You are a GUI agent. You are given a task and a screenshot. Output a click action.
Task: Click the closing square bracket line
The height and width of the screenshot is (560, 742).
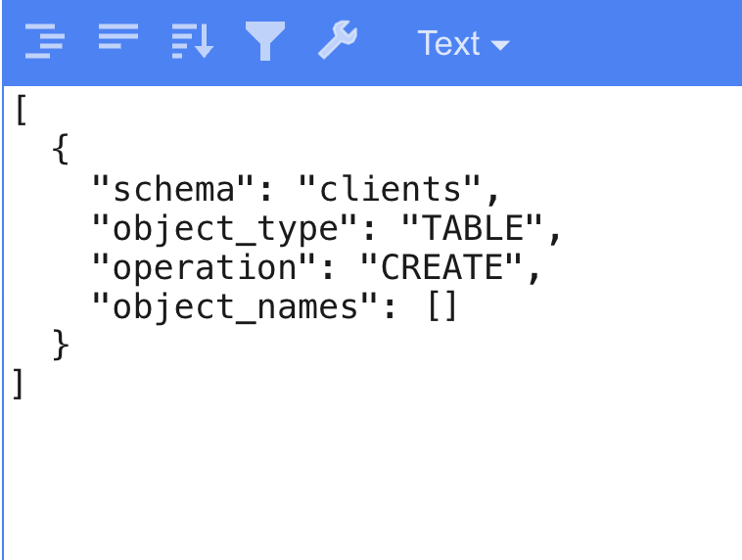[x=18, y=385]
